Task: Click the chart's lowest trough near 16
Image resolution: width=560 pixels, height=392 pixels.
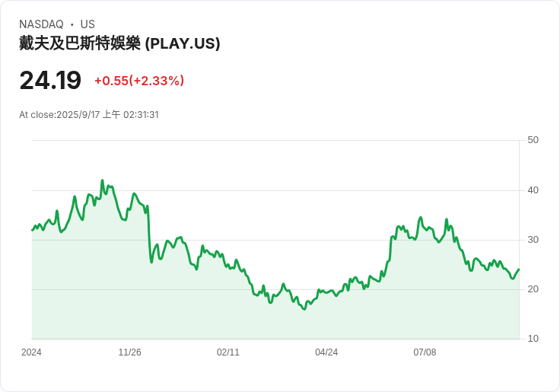Action: 304,309
